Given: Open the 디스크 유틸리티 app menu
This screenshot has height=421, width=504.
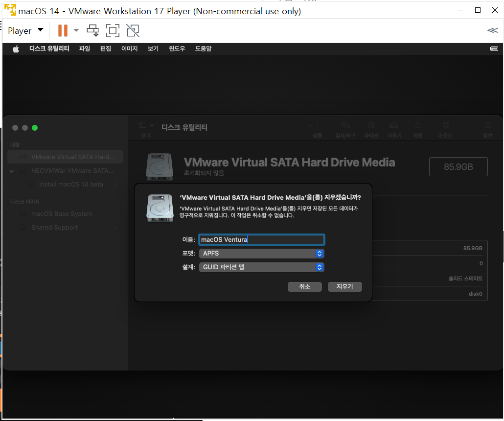Looking at the screenshot, I should pyautogui.click(x=49, y=48).
